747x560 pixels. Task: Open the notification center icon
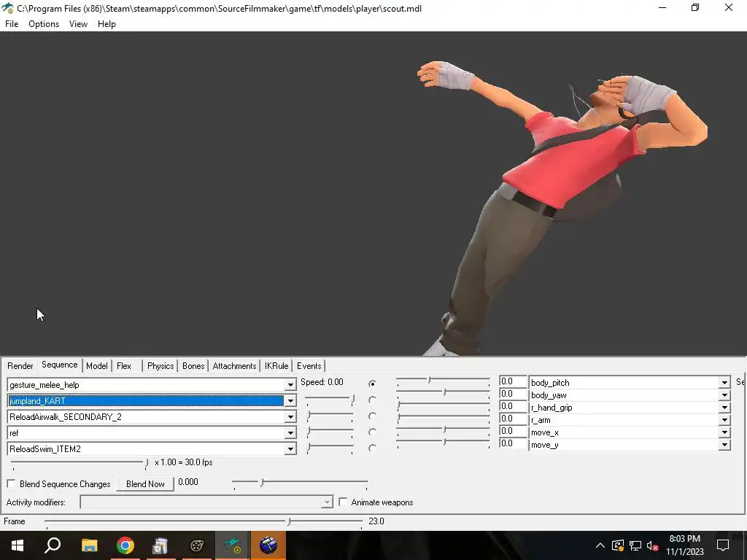click(723, 545)
